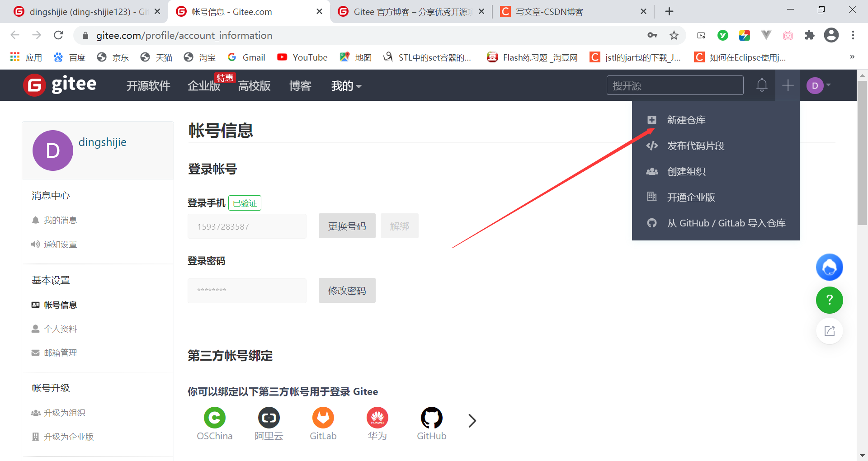Close the 帐号信息 - Gitee.com tab
Image resolution: width=868 pixels, height=461 pixels.
pyautogui.click(x=320, y=12)
